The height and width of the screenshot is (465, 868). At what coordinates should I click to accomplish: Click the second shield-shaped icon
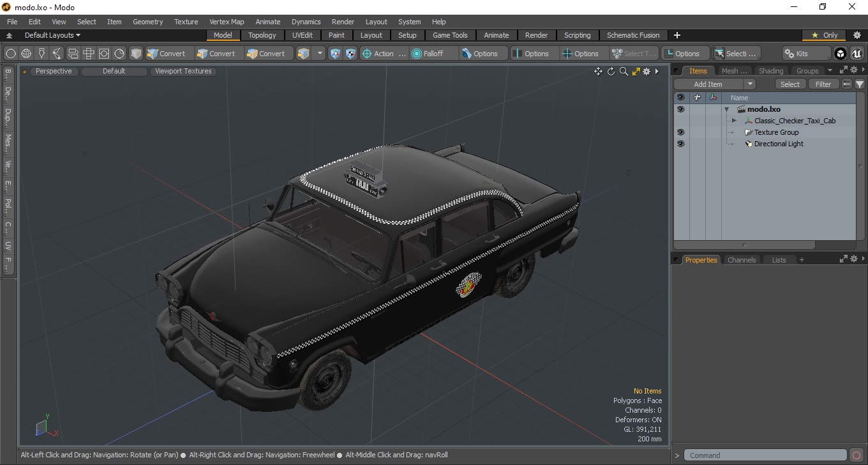pyautogui.click(x=350, y=54)
